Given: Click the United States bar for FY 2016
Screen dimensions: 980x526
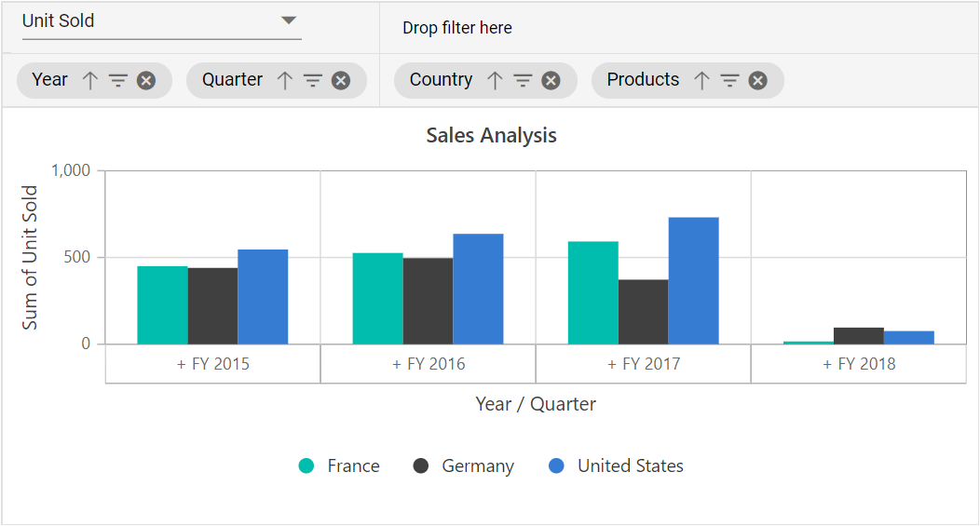Looking at the screenshot, I should point(478,289).
